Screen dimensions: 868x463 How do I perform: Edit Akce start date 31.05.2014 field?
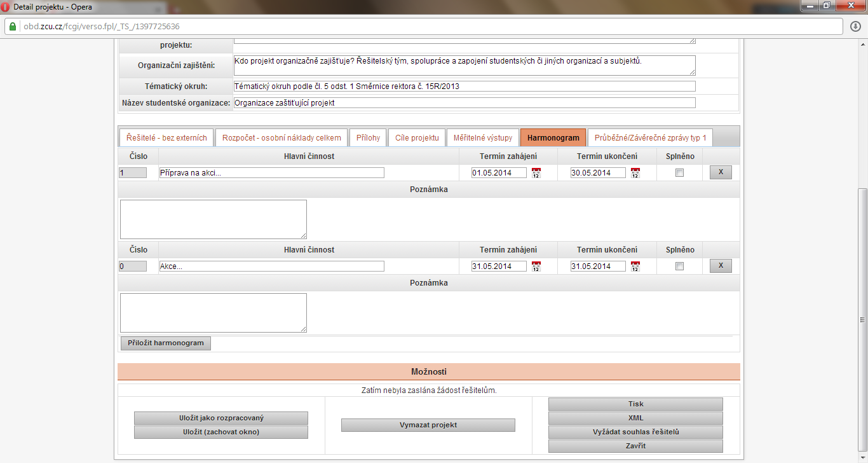click(499, 266)
